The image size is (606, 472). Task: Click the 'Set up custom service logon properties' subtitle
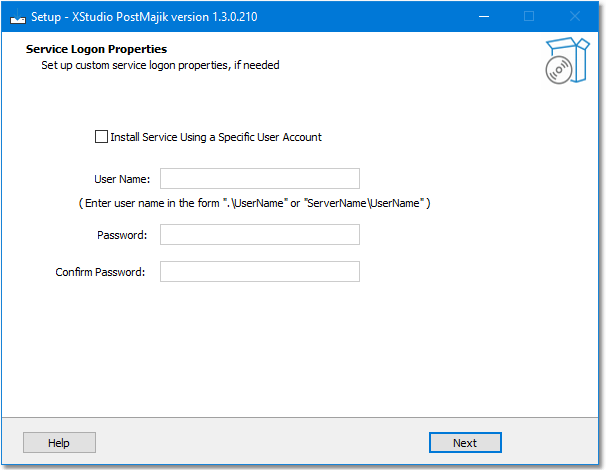tap(135, 65)
